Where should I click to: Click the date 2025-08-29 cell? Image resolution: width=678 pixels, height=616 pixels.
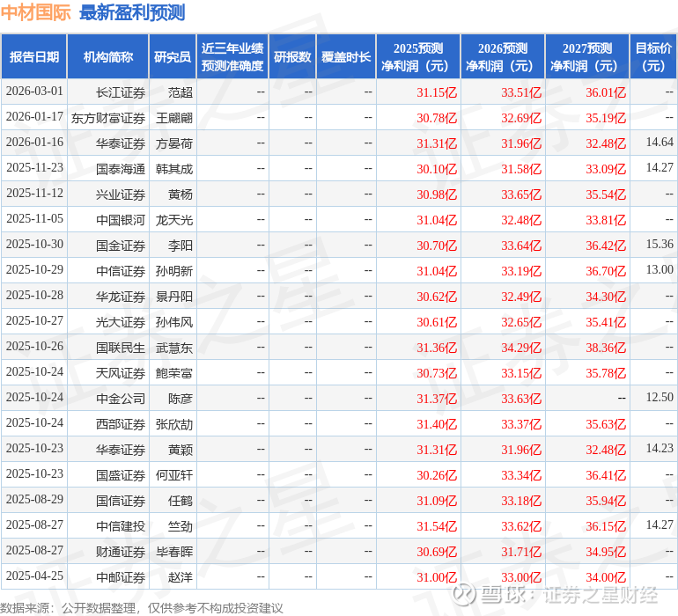[34, 499]
